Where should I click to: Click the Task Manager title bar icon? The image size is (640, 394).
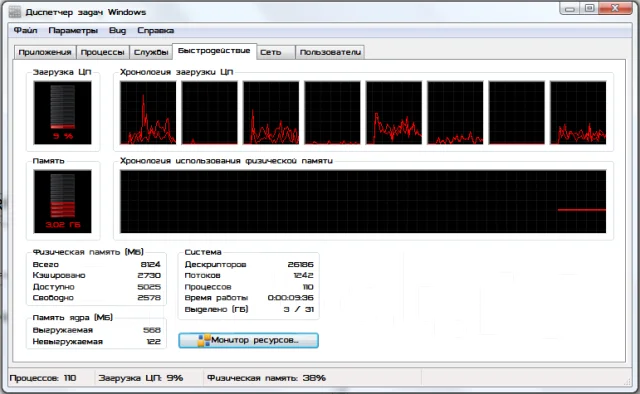15,12
